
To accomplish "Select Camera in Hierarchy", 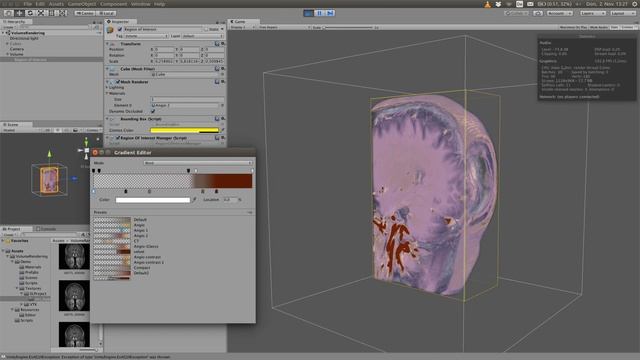I will (x=17, y=49).
